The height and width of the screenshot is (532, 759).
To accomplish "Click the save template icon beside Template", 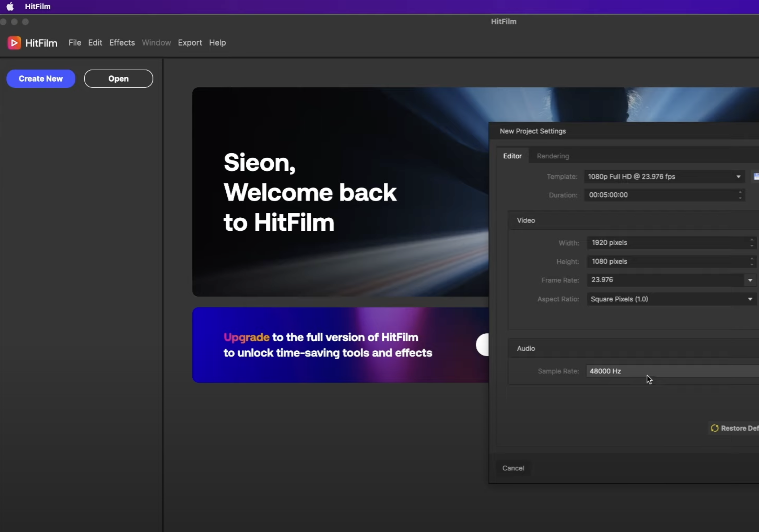I will 756,177.
